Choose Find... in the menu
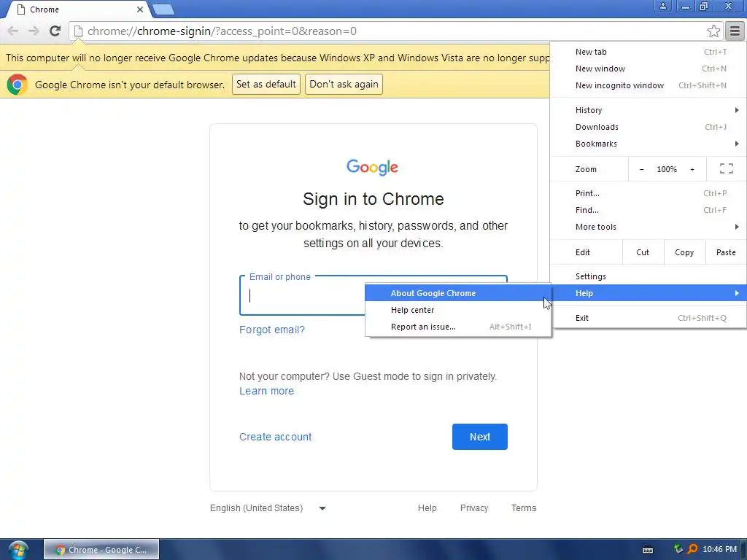The height and width of the screenshot is (560, 747). [x=648, y=210]
